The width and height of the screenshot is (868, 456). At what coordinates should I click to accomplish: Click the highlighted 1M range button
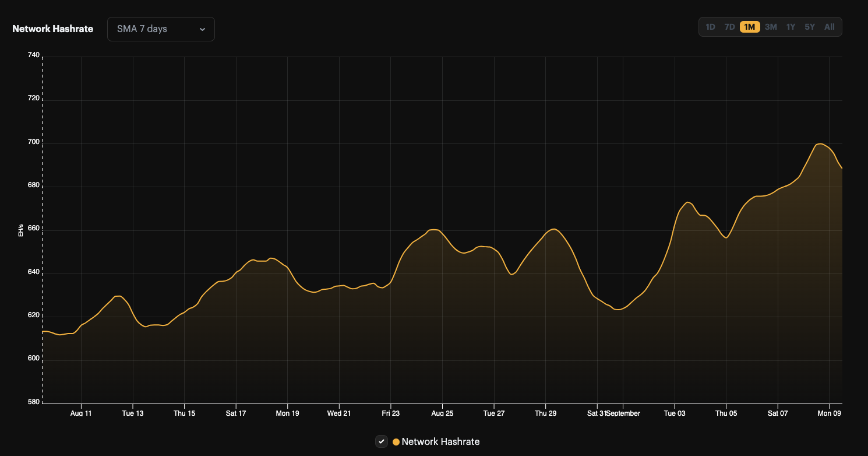[x=750, y=27]
